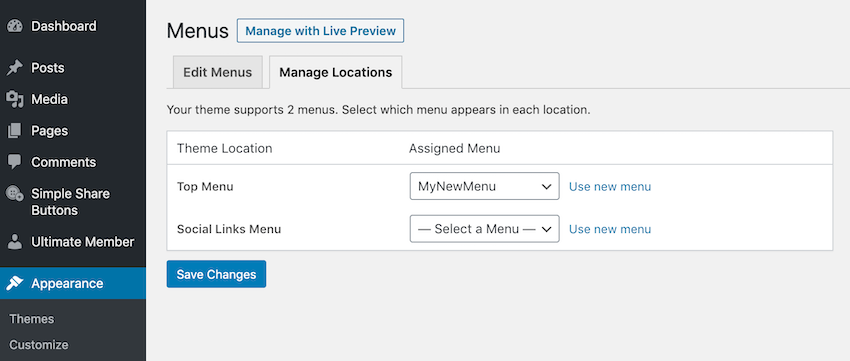Click the Simple Share Buttons icon

15,194
